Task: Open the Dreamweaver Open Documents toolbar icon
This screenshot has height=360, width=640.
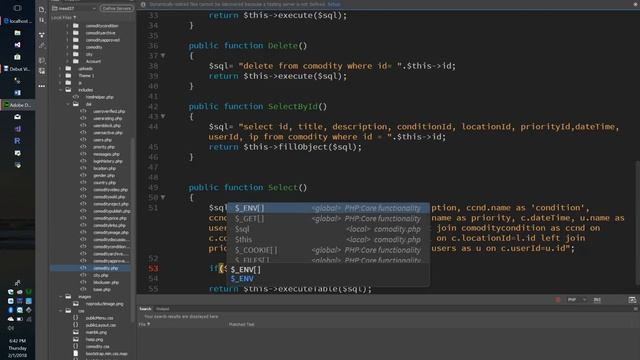Action: point(42,9)
